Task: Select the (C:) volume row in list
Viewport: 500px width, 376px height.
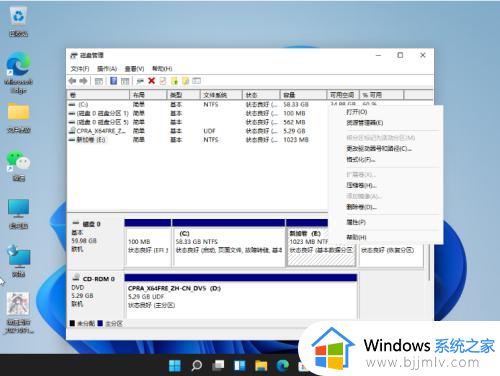Action: pos(197,105)
